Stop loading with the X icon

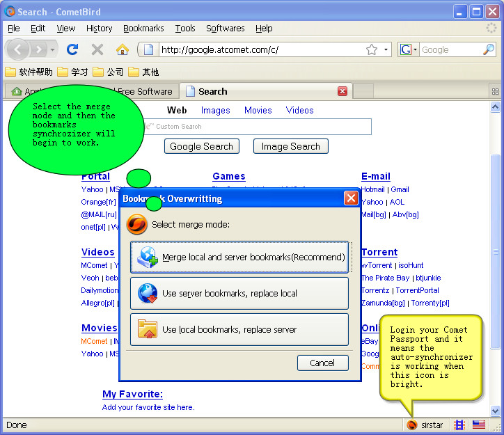97,49
